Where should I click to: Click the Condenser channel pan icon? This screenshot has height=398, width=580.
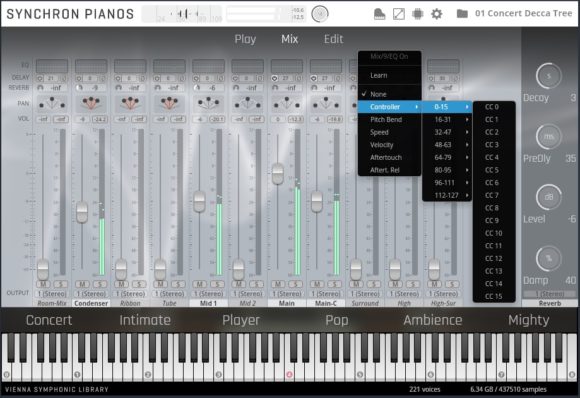coord(91,103)
